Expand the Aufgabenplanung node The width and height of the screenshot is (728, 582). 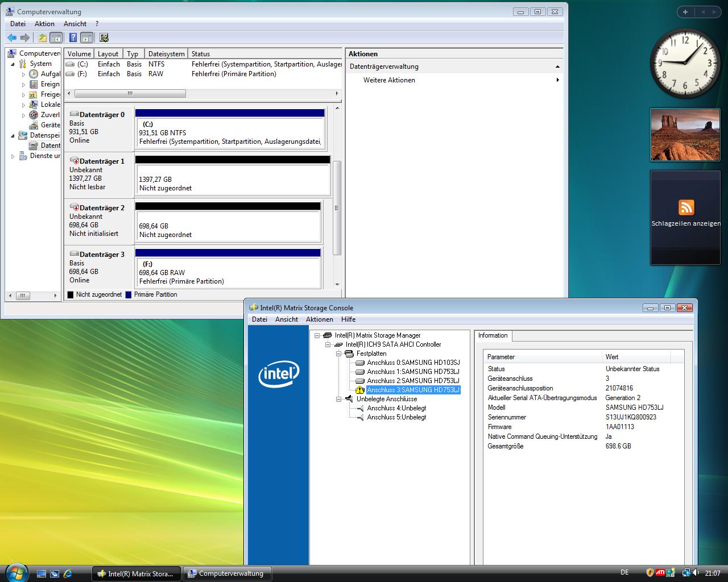coord(23,74)
